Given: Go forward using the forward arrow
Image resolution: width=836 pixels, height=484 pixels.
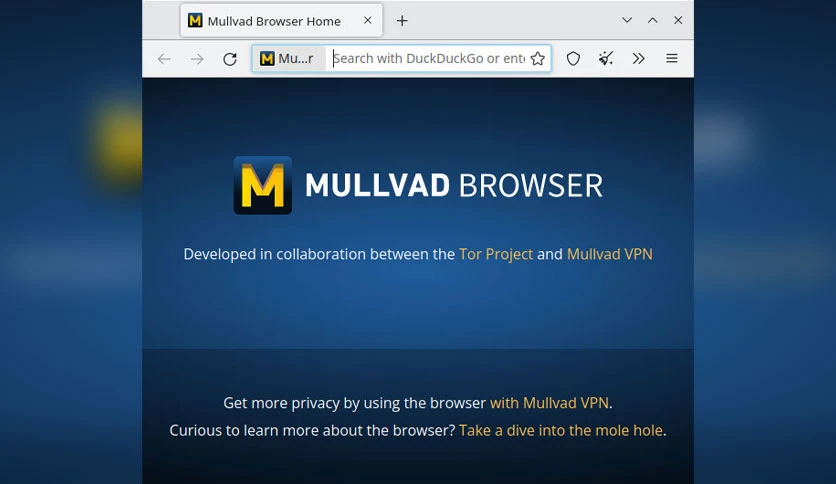Looking at the screenshot, I should pyautogui.click(x=197, y=59).
